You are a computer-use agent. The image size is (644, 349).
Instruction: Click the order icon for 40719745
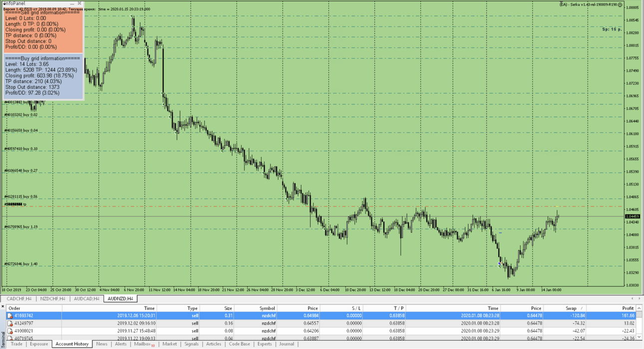pyautogui.click(x=10, y=338)
